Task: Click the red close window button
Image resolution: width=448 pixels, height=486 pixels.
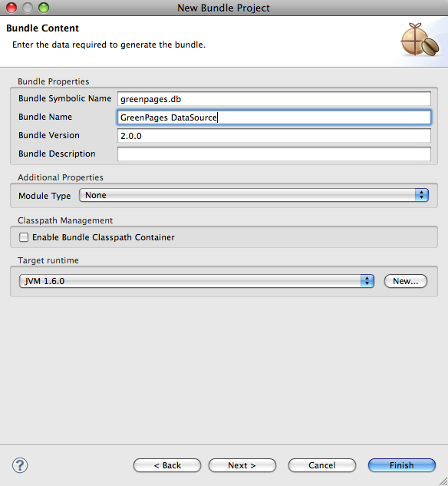Action: coord(12,8)
